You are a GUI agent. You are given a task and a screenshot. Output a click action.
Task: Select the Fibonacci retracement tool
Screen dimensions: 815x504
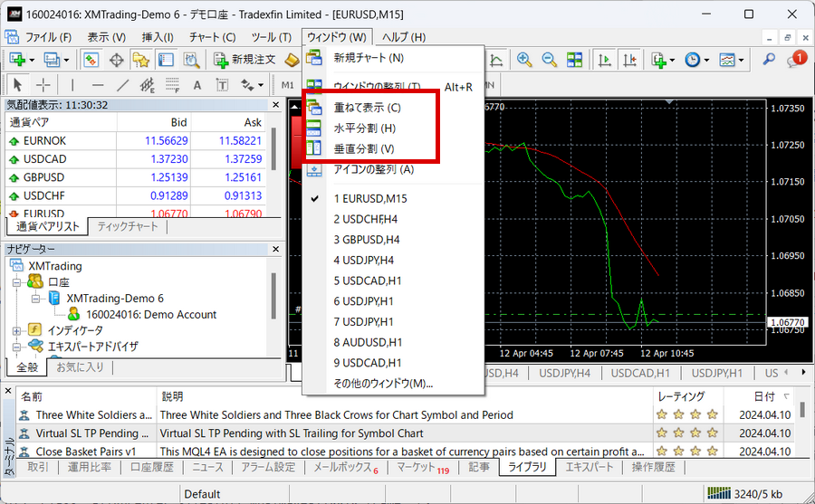172,84
